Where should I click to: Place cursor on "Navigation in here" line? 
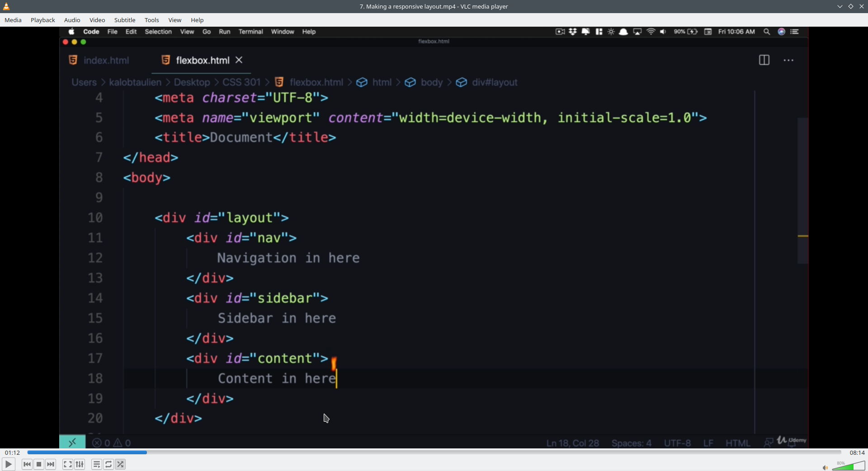click(288, 258)
